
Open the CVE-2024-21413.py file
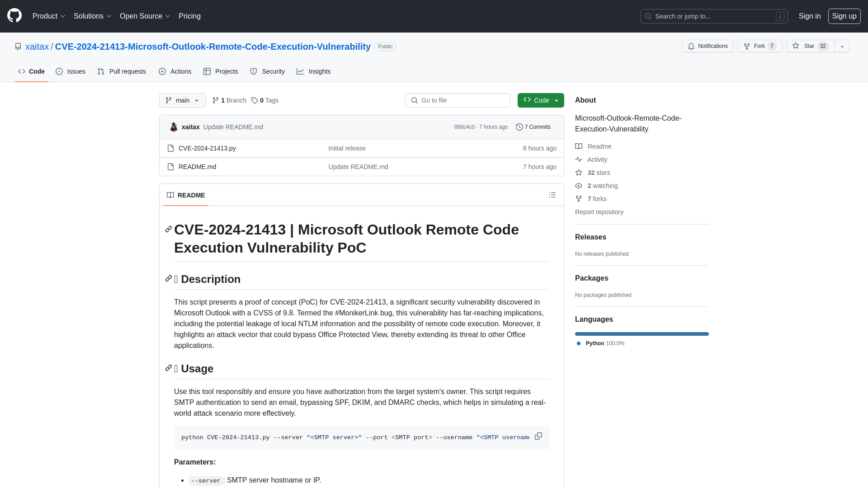(207, 148)
